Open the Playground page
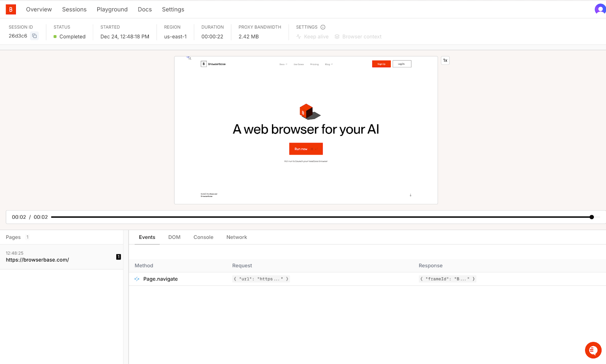 pos(112,9)
